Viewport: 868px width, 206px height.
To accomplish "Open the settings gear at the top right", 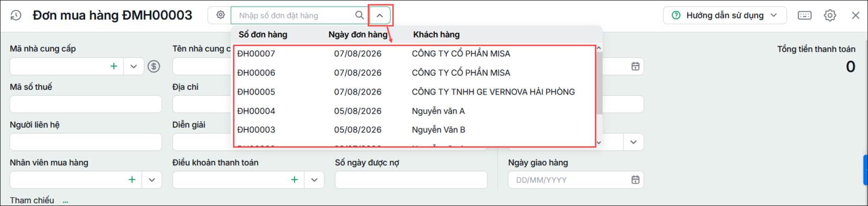I will pos(830,15).
